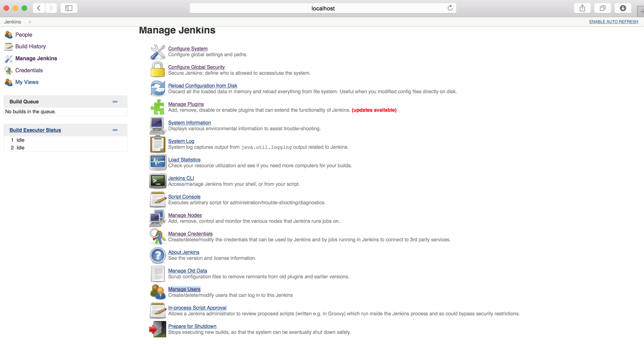Screen dimensions: 644x344
Task: Click the red '(updates available)' text
Action: click(x=374, y=110)
